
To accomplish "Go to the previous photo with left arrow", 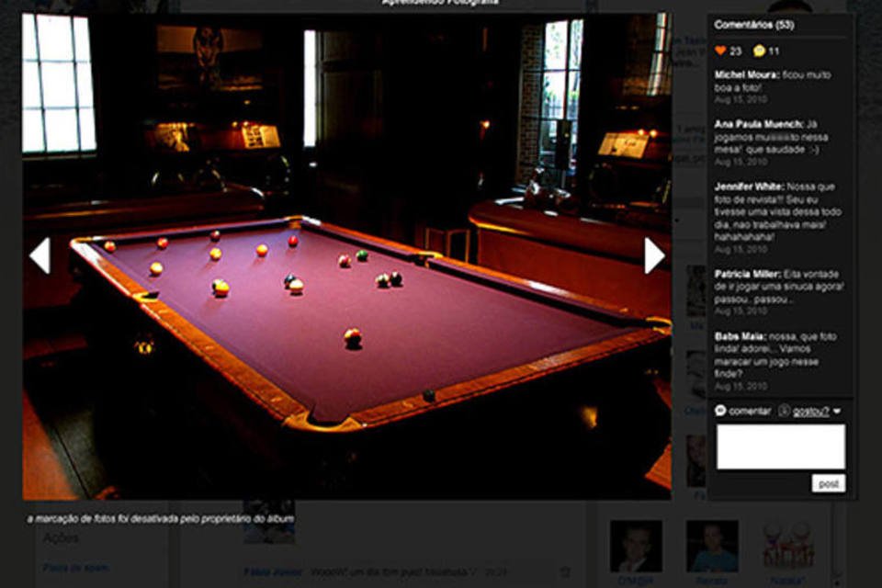I will pos(40,255).
